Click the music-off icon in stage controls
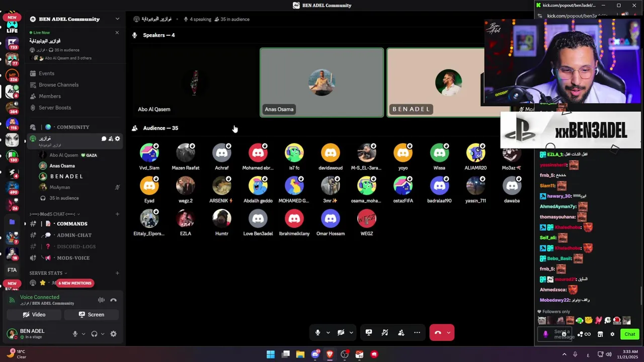 click(385, 332)
